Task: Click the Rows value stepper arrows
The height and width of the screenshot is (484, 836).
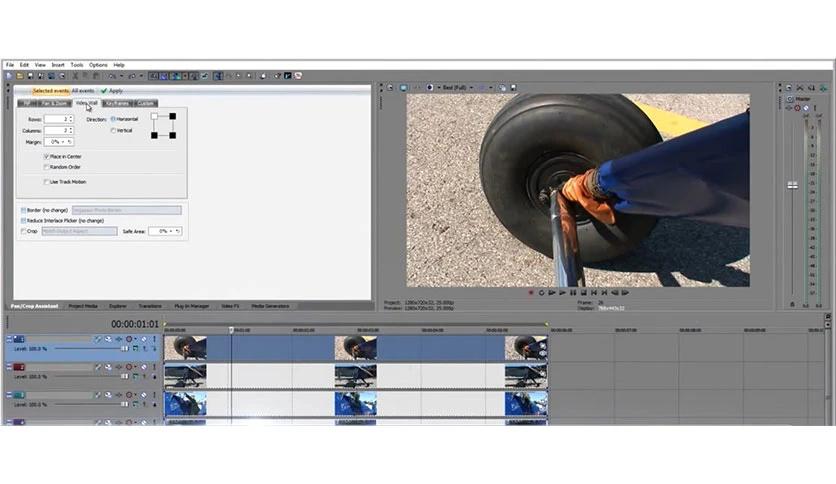Action: point(71,119)
